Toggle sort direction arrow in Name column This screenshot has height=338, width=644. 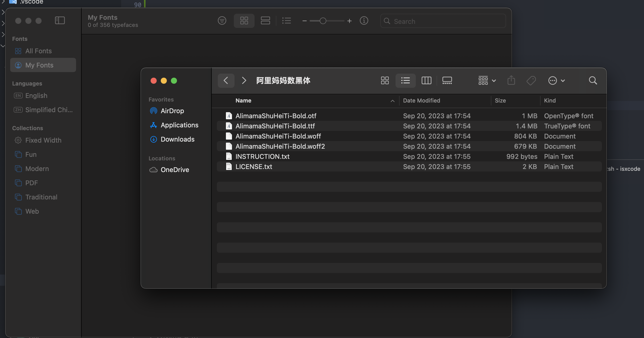point(392,101)
